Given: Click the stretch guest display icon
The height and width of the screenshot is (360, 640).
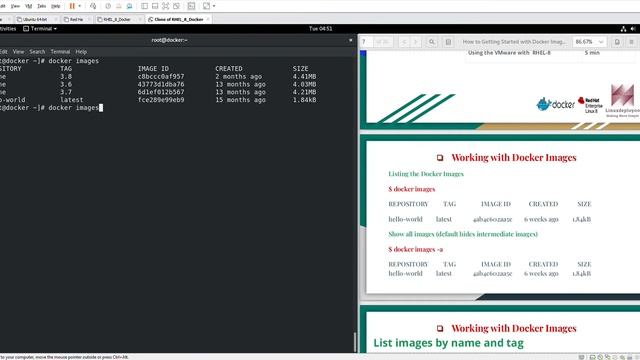Looking at the screenshot, I should 207,6.
